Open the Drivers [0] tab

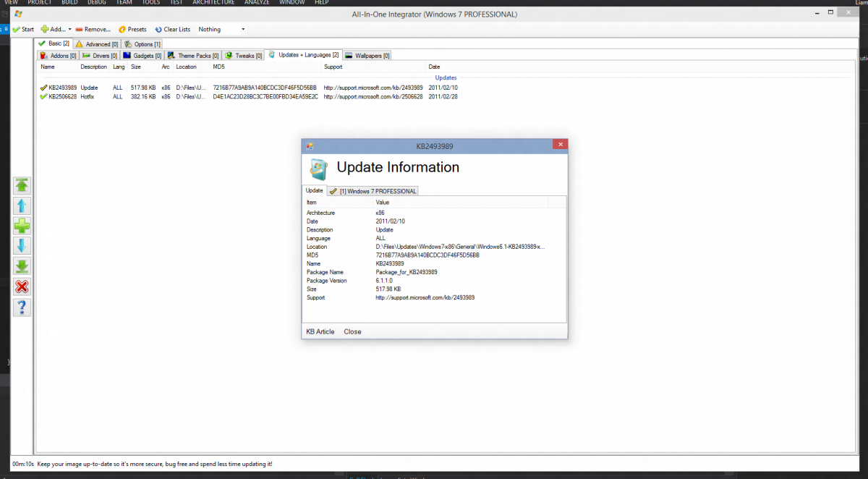click(99, 55)
